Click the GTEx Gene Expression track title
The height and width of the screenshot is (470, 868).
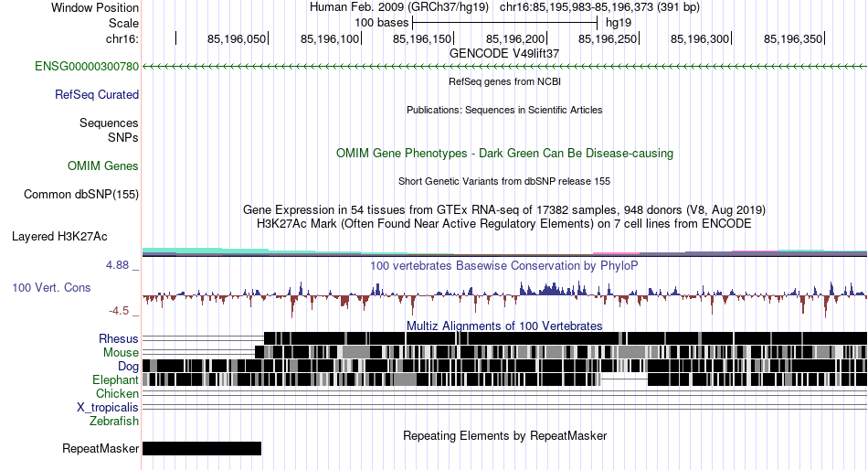[x=504, y=209]
